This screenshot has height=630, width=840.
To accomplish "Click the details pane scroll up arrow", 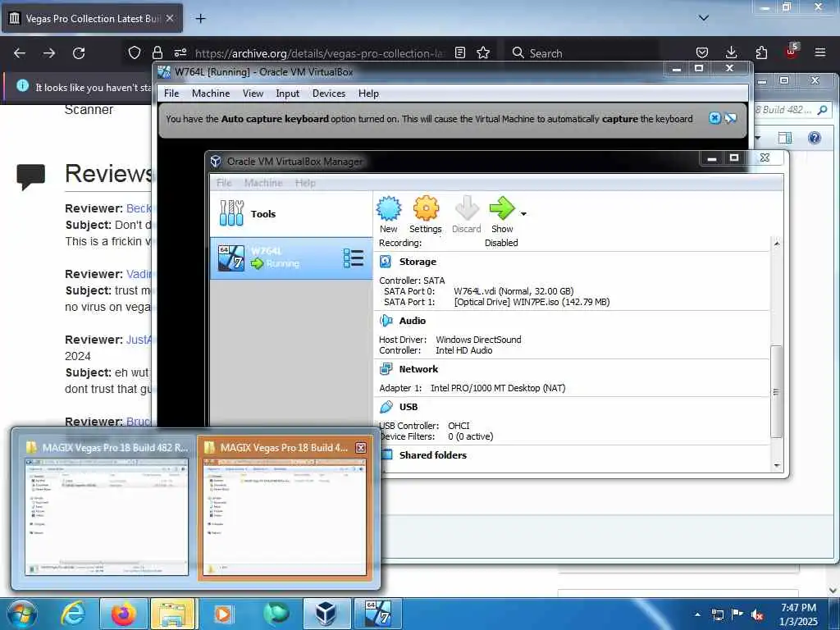I will (776, 244).
